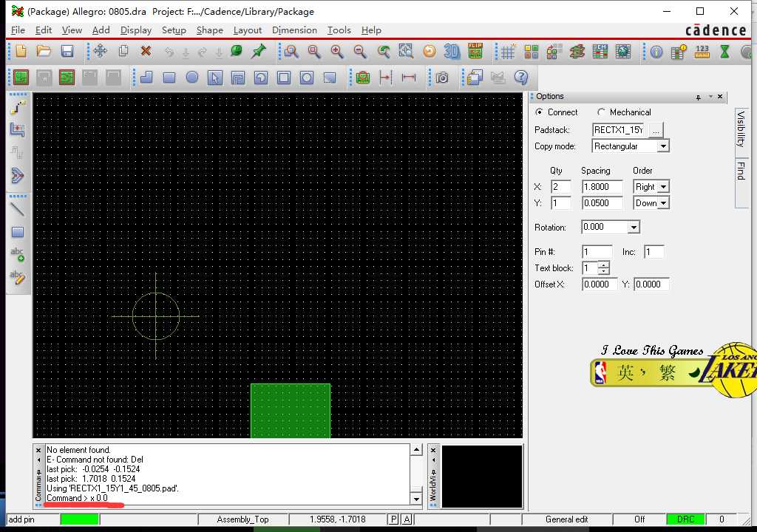
Task: Click the Padstack browse button
Action: point(656,130)
